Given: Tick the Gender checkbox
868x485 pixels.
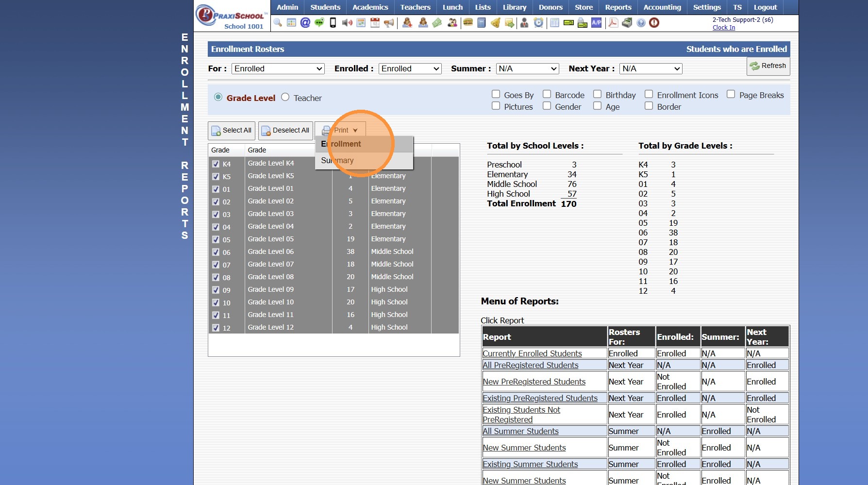Looking at the screenshot, I should [547, 106].
